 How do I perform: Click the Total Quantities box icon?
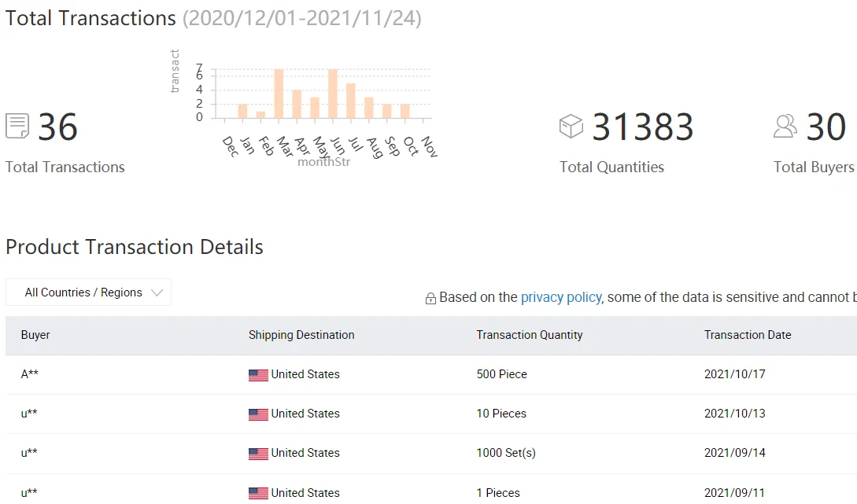pyautogui.click(x=571, y=126)
